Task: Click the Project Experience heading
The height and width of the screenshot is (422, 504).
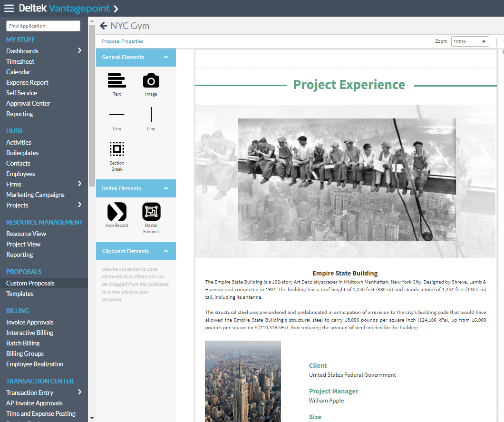Action: pos(349,85)
